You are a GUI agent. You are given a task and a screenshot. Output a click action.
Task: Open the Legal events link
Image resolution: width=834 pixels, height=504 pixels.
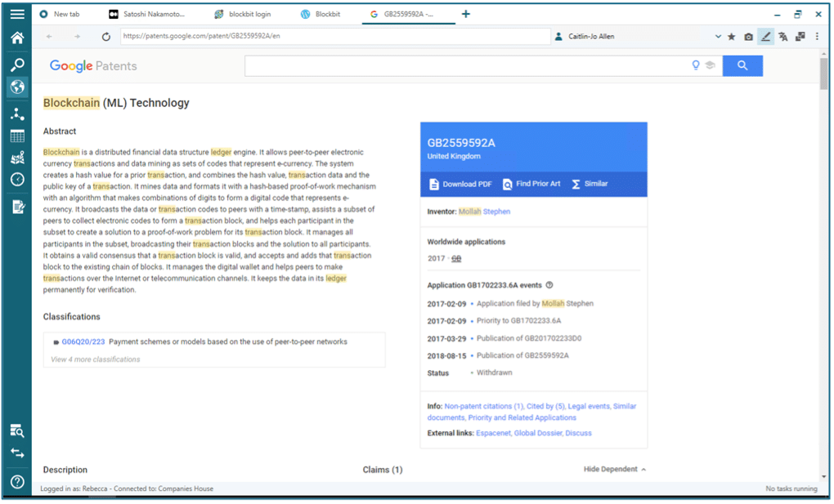pos(590,406)
